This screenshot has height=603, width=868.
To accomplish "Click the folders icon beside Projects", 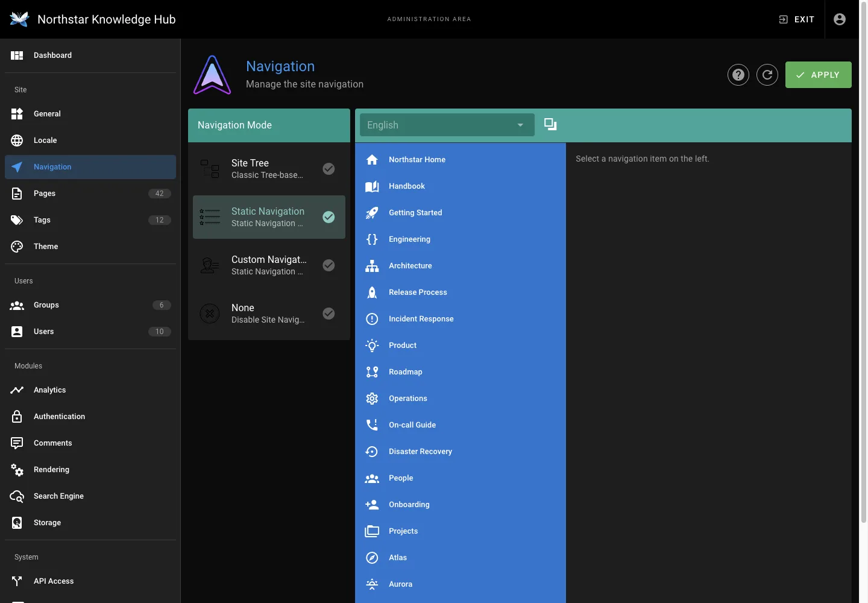I will 372,531.
